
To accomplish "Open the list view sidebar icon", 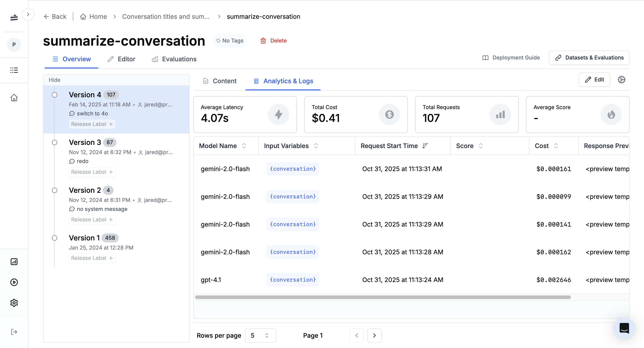I will [14, 70].
